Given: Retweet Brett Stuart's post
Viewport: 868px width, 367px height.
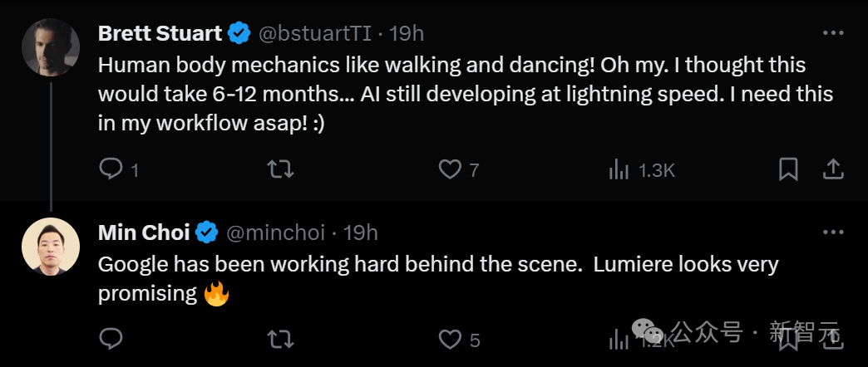Looking at the screenshot, I should tap(280, 169).
